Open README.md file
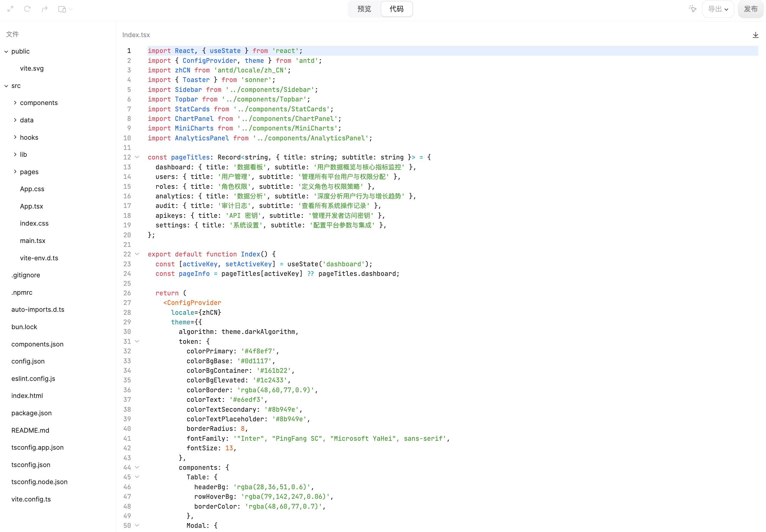The width and height of the screenshot is (766, 532). point(30,430)
